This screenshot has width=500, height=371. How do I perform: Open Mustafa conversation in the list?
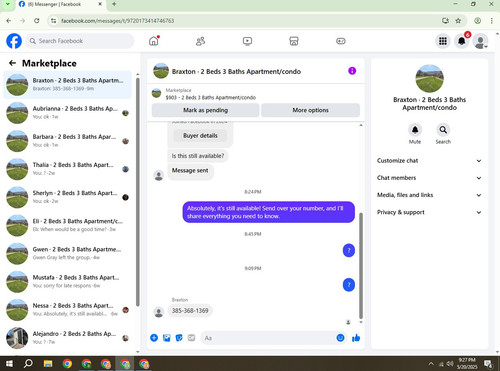(x=68, y=282)
